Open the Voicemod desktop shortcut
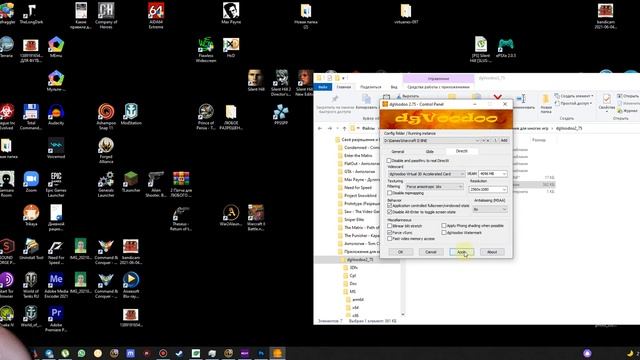The width and height of the screenshot is (640, 360). tap(56, 148)
